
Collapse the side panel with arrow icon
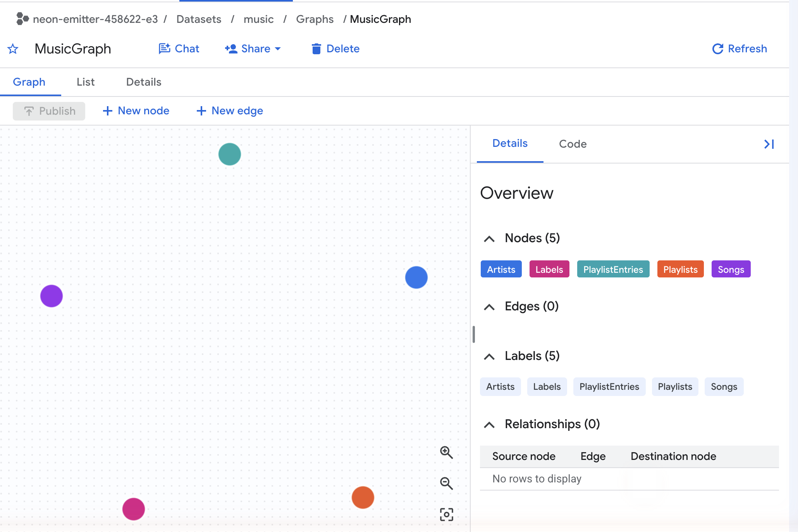click(x=769, y=144)
